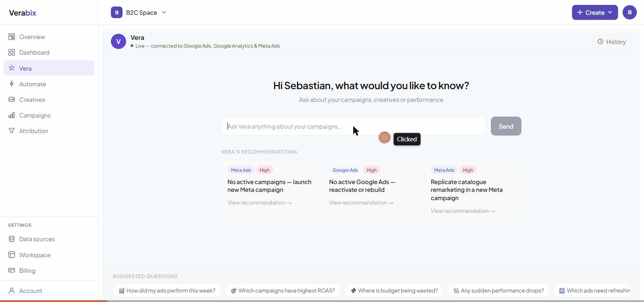This screenshot has width=644, height=302.
Task: Open Data sources settings
Action: click(x=49, y=239)
